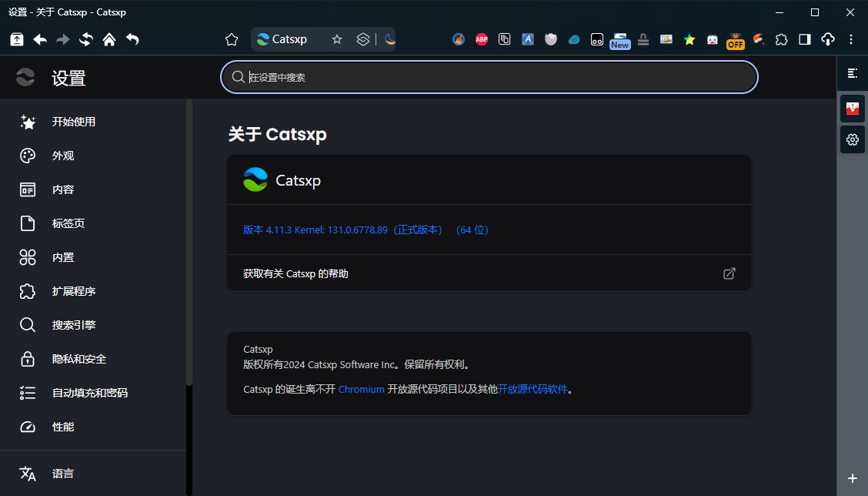Image resolution: width=868 pixels, height=496 pixels.
Task: Open the ABP adblock extension
Action: (x=482, y=39)
